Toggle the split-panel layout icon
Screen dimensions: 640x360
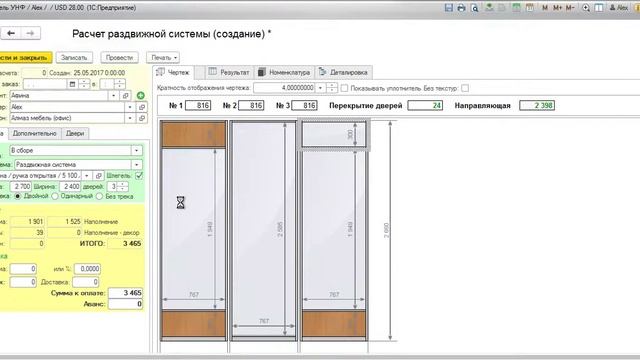click(x=599, y=7)
